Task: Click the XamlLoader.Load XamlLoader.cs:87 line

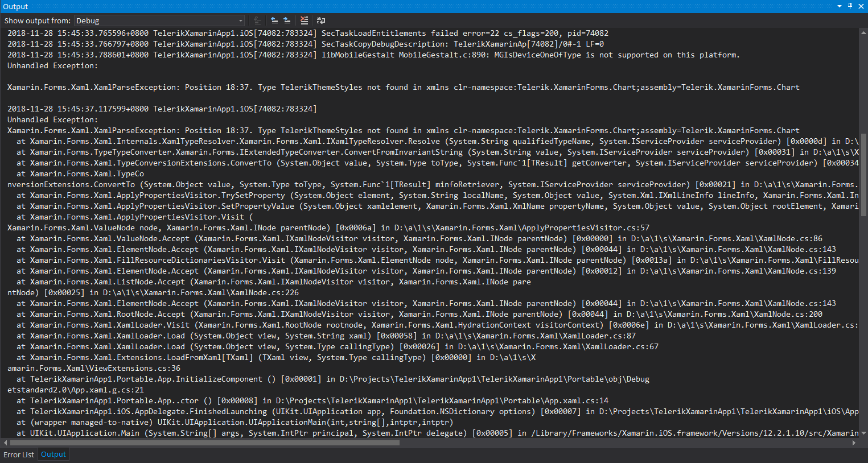Action: 326,336
